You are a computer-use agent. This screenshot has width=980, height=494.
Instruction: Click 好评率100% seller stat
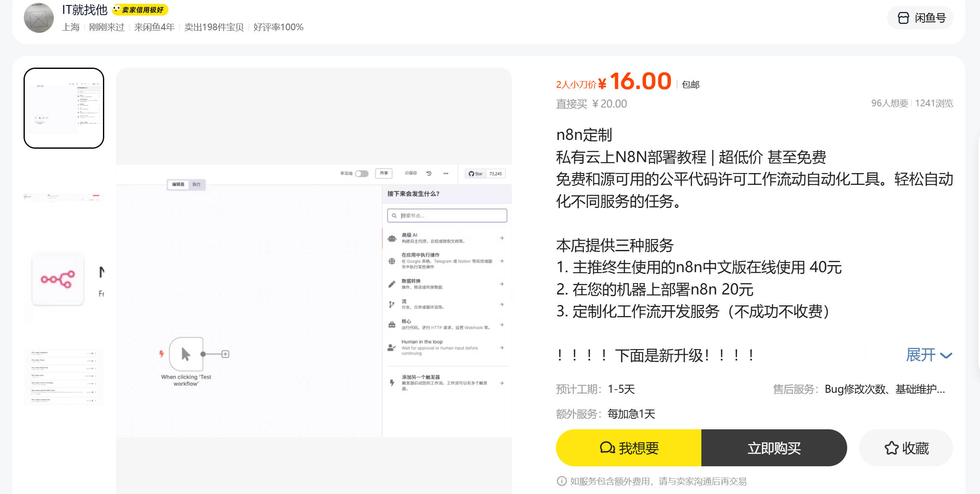278,27
